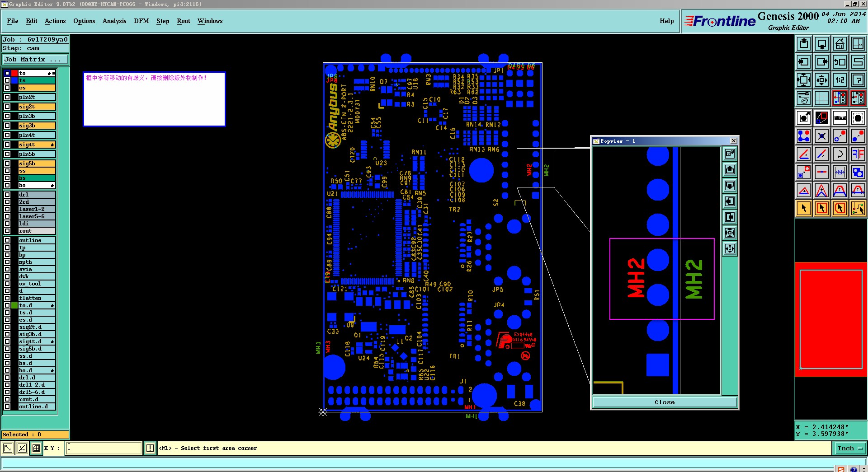Toggle visibility checkbox for layer sig2t
Image resolution: width=868 pixels, height=472 pixels.
click(x=7, y=107)
